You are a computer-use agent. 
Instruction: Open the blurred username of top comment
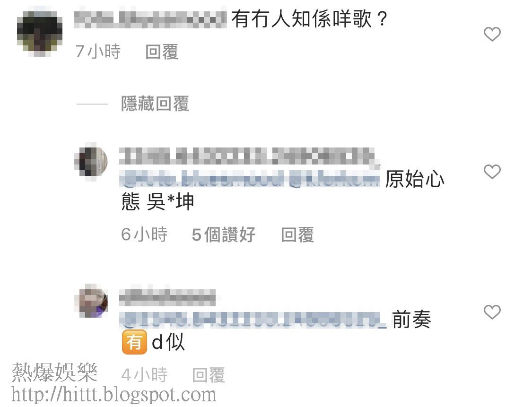coord(150,19)
